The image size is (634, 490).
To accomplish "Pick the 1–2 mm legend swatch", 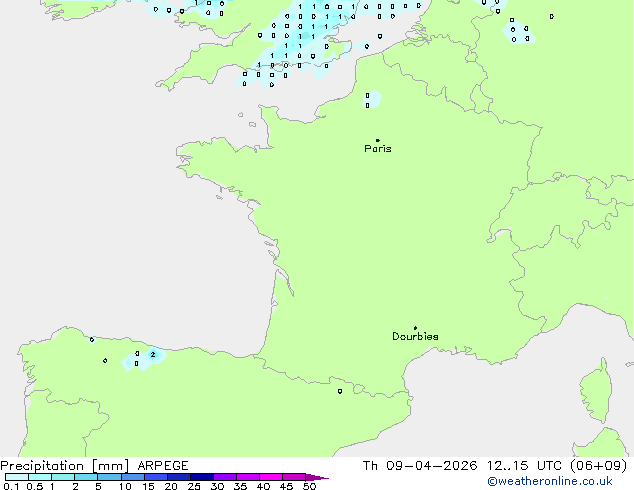I will coord(63,477).
